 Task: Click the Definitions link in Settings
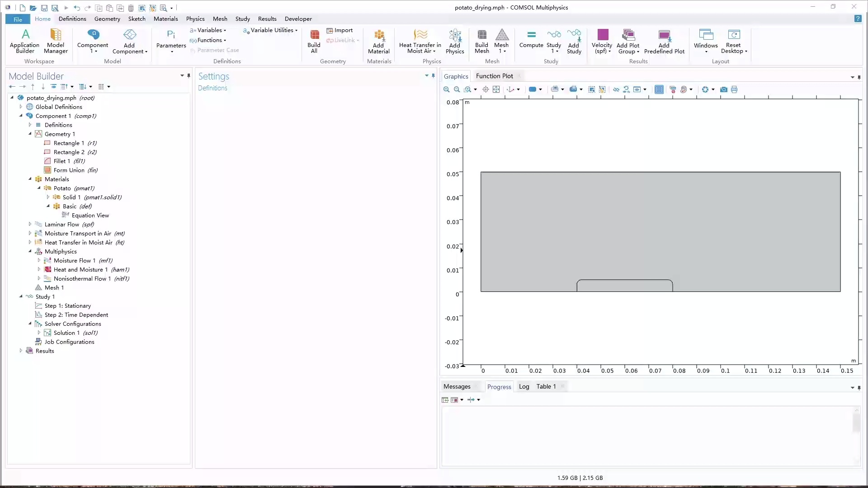pos(212,88)
